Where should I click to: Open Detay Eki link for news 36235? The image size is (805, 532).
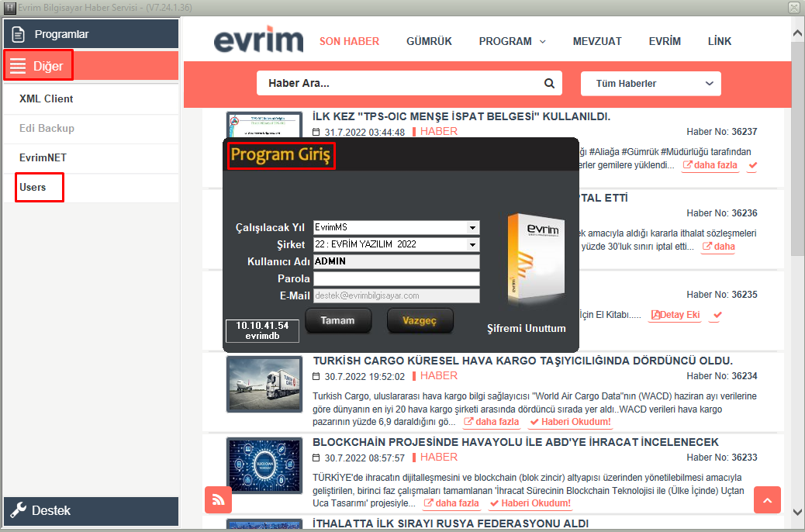(x=675, y=315)
